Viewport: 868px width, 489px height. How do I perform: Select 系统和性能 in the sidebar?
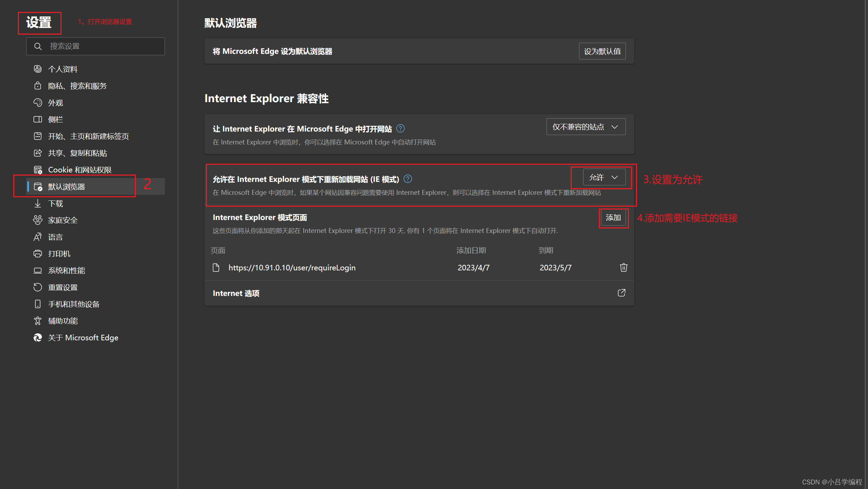pyautogui.click(x=66, y=270)
